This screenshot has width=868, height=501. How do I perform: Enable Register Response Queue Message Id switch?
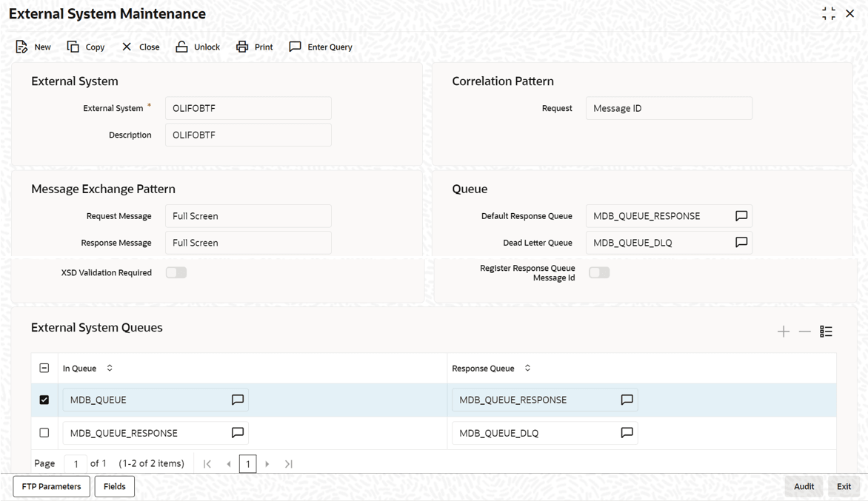click(x=599, y=272)
